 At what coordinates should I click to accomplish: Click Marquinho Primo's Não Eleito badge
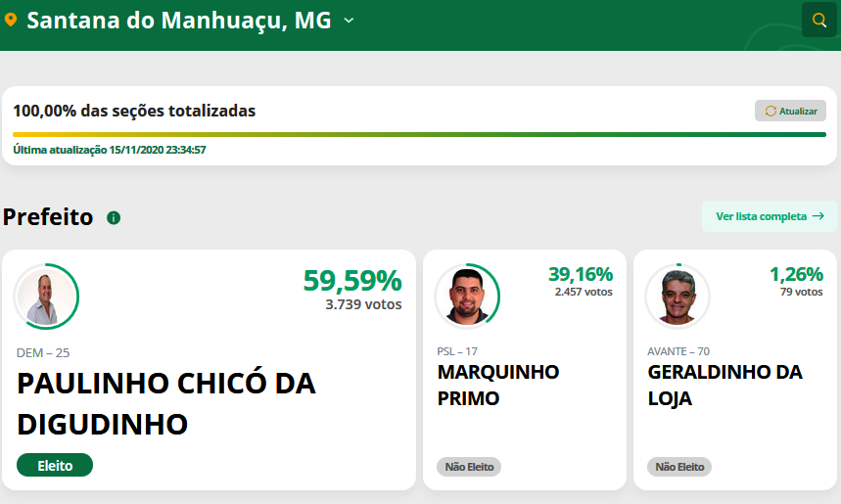469,467
